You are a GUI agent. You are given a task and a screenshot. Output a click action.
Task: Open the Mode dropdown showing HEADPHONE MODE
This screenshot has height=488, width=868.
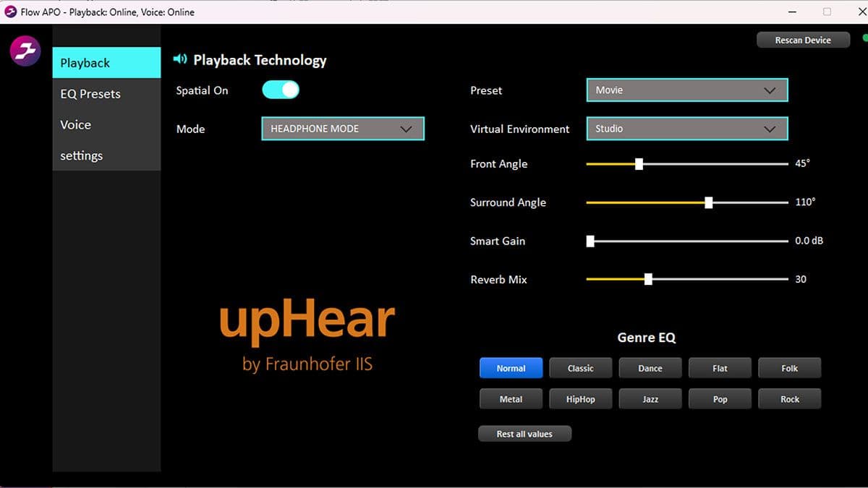[x=342, y=129]
